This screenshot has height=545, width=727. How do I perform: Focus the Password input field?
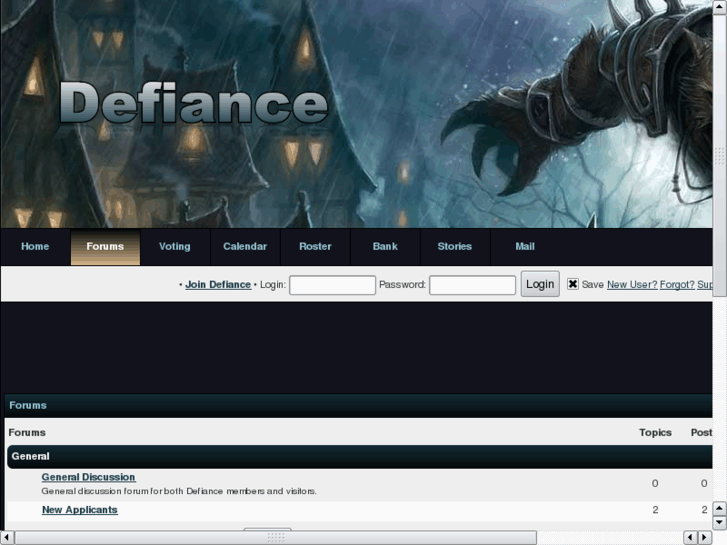[472, 285]
